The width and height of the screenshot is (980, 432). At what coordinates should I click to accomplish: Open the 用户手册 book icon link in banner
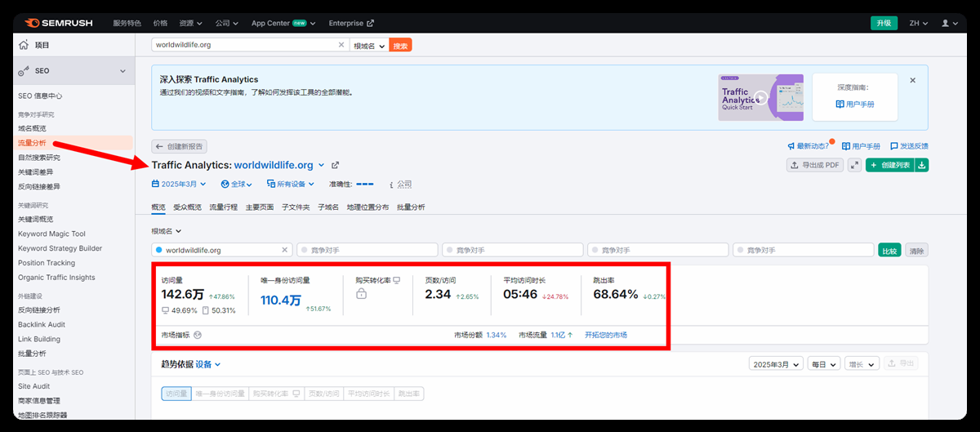pyautogui.click(x=855, y=105)
